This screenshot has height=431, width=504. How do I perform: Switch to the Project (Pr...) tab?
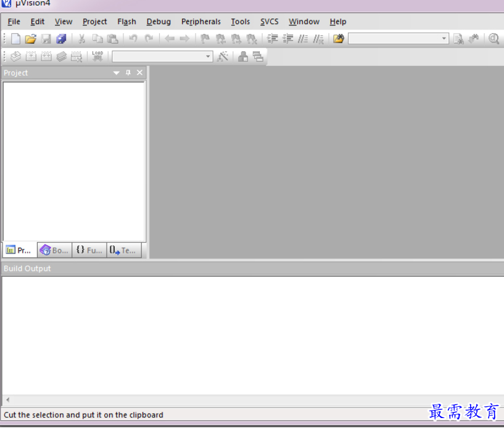click(x=20, y=250)
